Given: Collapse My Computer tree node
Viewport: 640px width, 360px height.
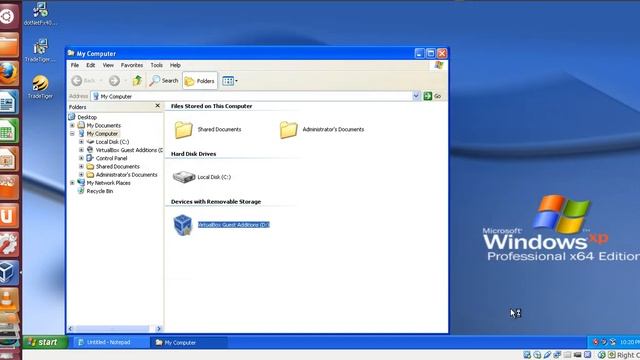Looking at the screenshot, I should click(x=72, y=133).
